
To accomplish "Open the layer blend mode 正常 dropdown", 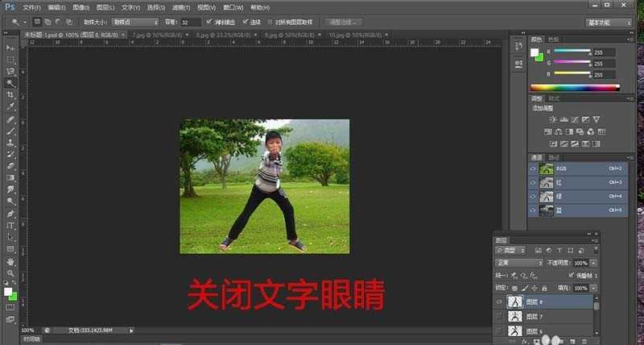I will point(518,263).
